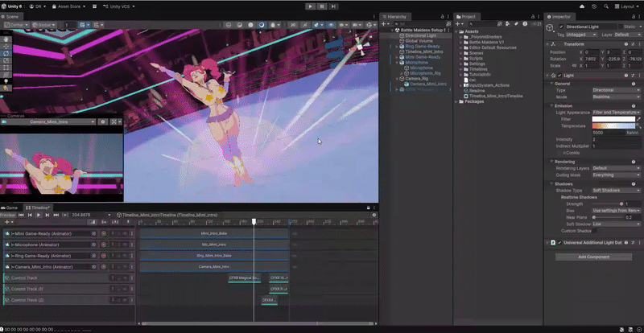Go to next frame in Timeline
The image size is (644, 333).
pos(47,215)
